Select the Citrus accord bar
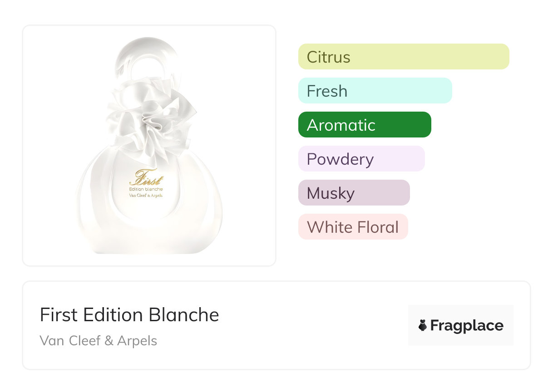553x392 pixels. tap(403, 57)
